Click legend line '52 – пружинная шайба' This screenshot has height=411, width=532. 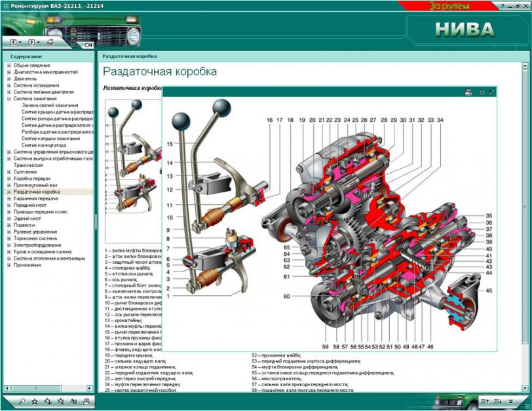[x=276, y=355]
